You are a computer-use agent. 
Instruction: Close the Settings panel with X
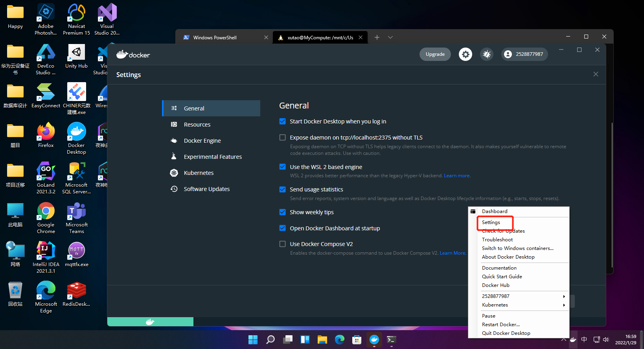tap(596, 74)
